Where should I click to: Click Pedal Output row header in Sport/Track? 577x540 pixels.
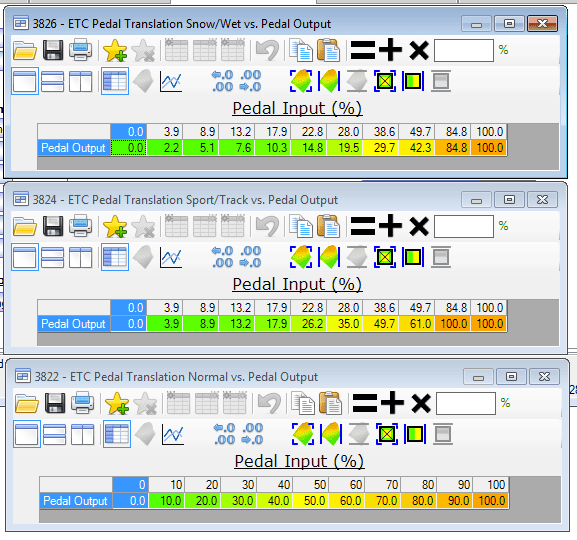point(74,324)
